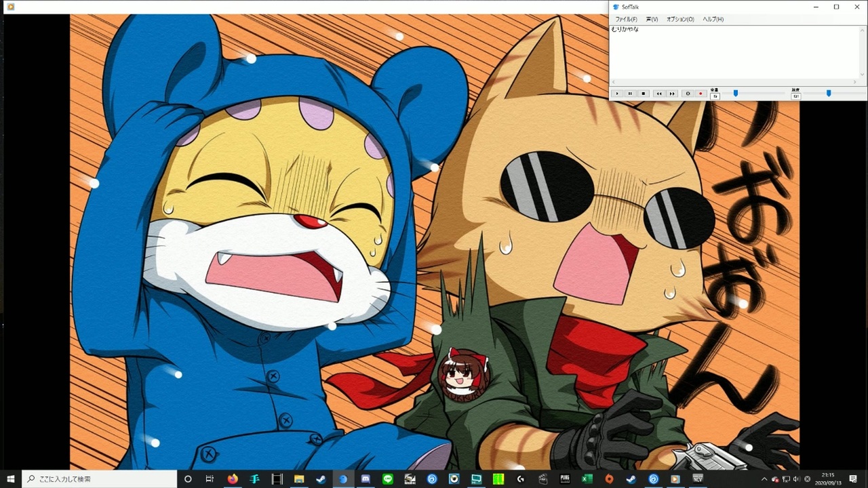Open Discord from the taskbar

click(x=366, y=479)
